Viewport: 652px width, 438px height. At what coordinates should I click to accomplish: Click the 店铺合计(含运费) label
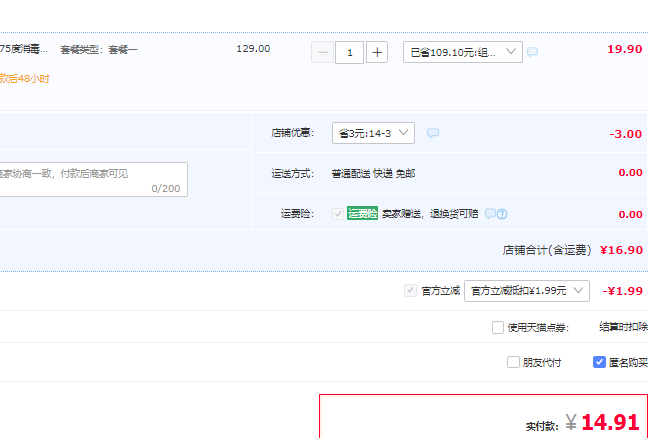[547, 250]
